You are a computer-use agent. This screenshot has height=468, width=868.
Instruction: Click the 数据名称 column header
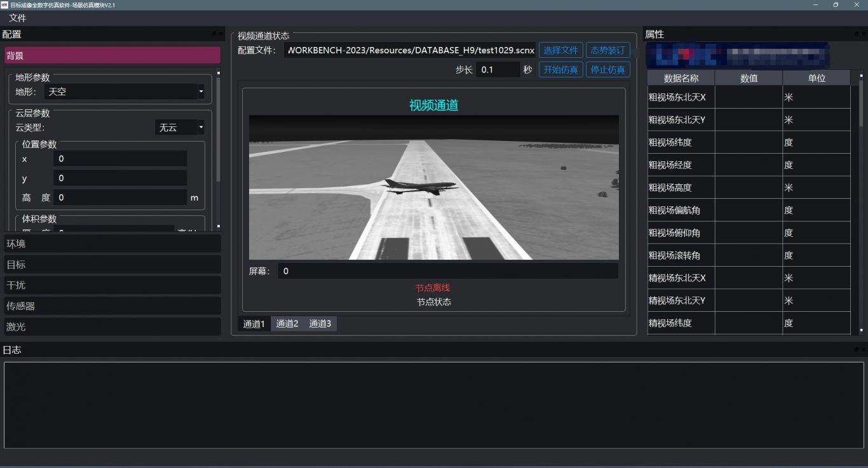click(681, 78)
